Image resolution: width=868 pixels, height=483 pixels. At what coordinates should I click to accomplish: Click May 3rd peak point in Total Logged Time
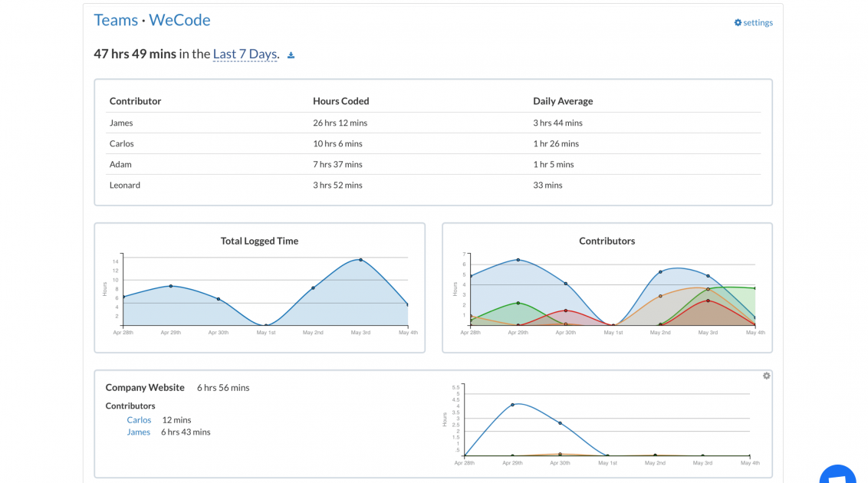(360, 260)
